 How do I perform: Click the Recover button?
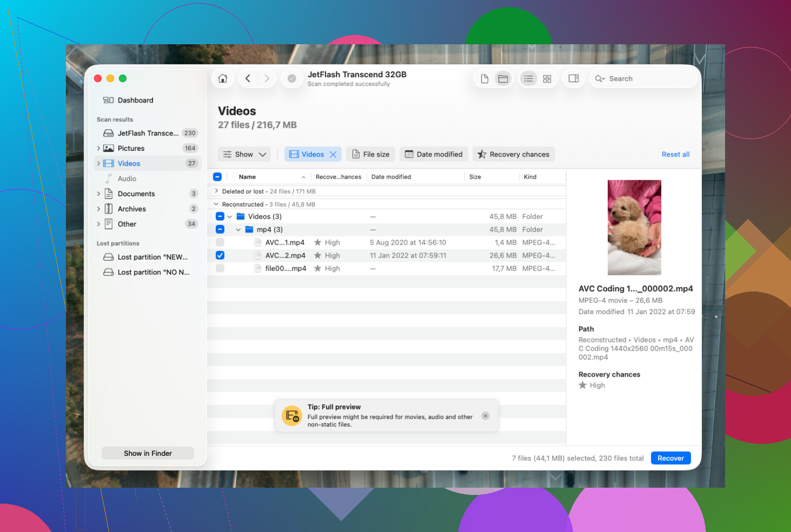[x=670, y=458]
